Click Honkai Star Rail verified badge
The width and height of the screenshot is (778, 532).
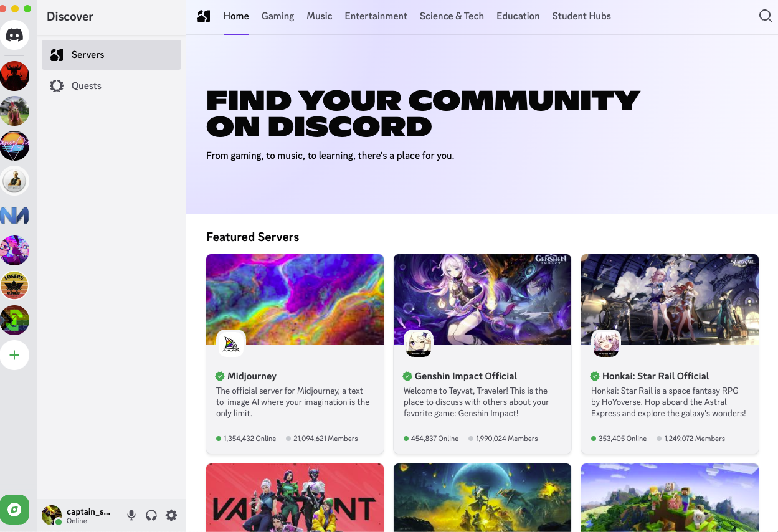(x=595, y=376)
